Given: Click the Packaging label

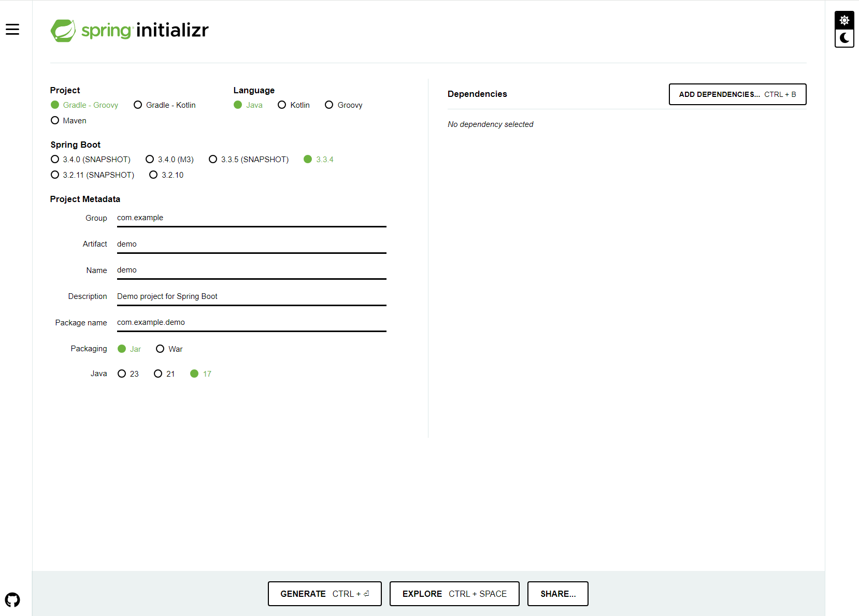Looking at the screenshot, I should click(x=89, y=349).
